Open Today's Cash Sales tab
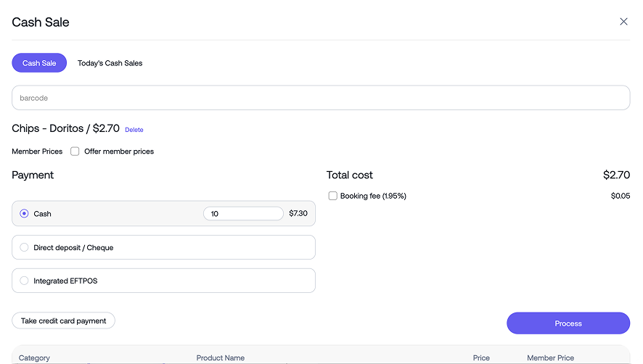 [110, 63]
